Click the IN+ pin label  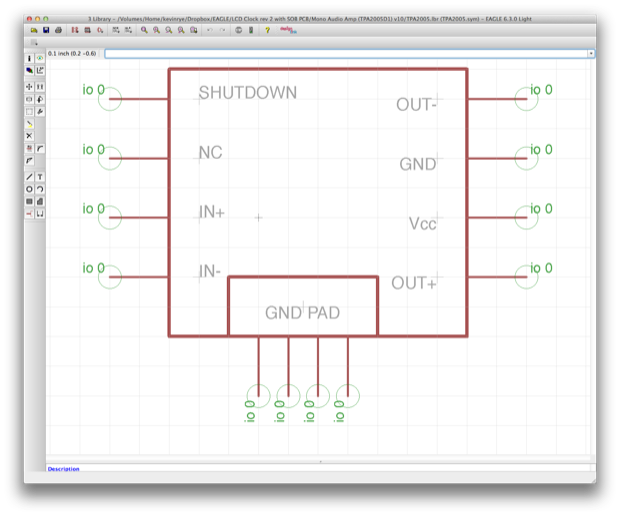coord(212,212)
